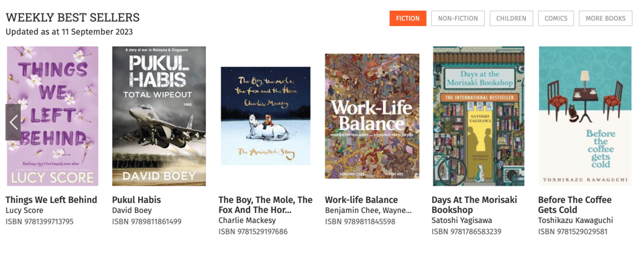Select the Work-Life Balance cover image
Image resolution: width=644 pixels, height=270 pixels.
(372, 116)
